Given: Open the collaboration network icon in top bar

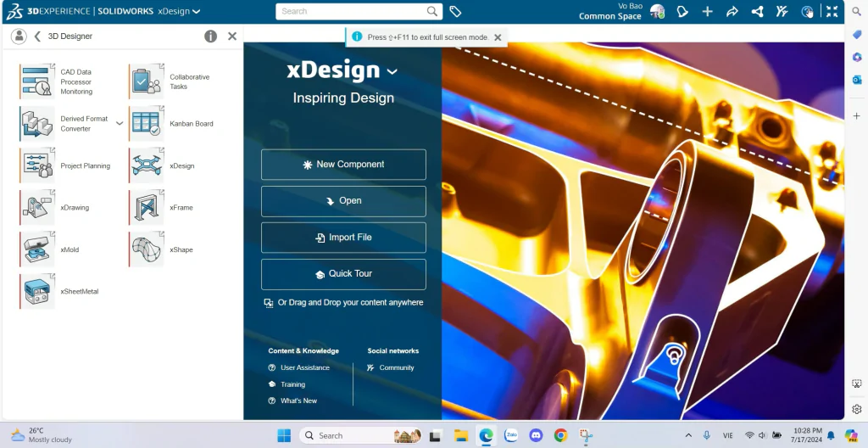Looking at the screenshot, I should tap(757, 11).
